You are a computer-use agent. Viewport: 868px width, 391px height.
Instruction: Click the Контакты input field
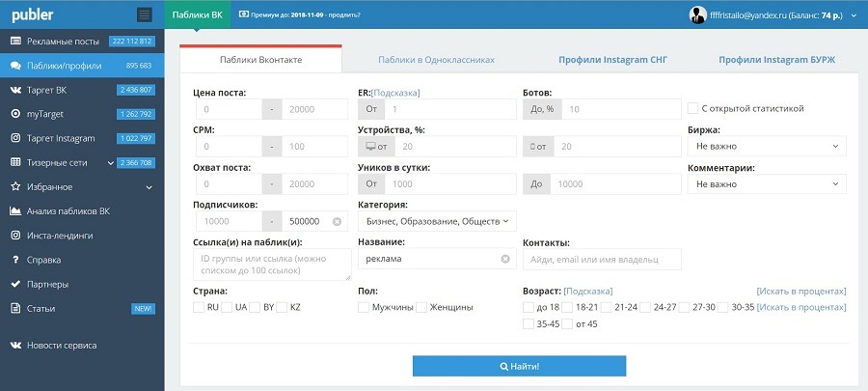coord(602,259)
